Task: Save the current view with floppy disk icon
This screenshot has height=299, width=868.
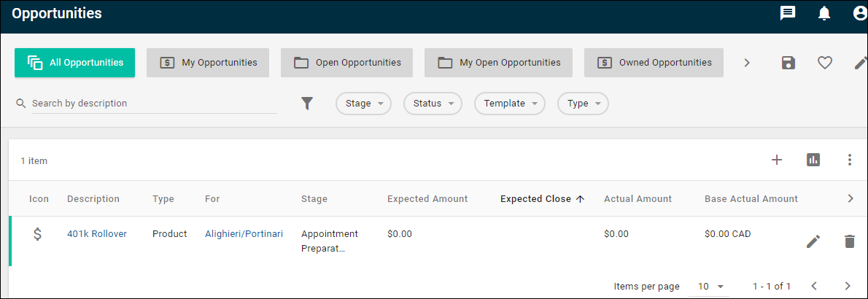Action: (788, 63)
